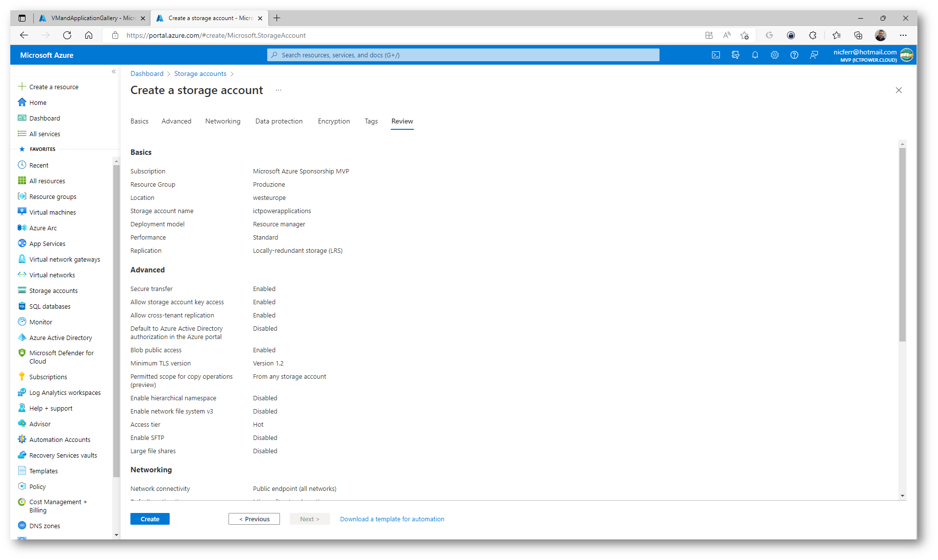Click the browser back arrow
Image resolution: width=938 pixels, height=560 pixels.
click(24, 35)
